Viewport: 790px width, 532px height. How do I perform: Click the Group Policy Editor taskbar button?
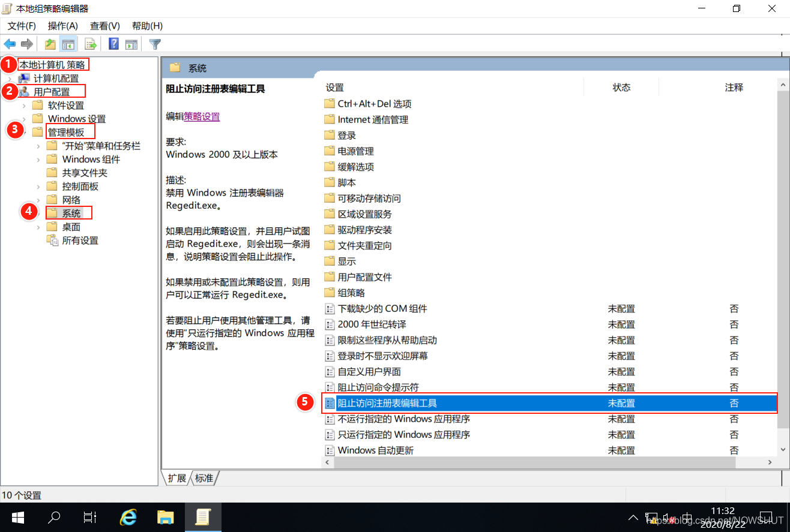(x=202, y=518)
